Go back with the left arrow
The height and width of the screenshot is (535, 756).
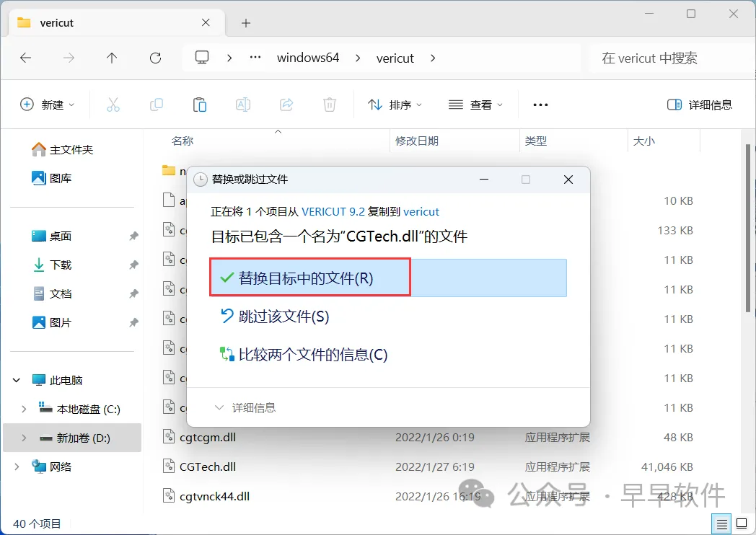pyautogui.click(x=25, y=58)
